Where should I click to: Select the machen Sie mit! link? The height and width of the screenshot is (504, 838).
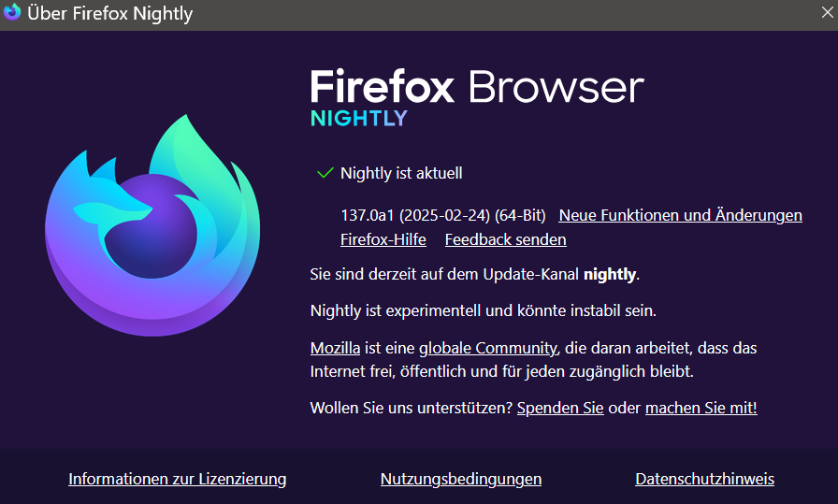701,408
